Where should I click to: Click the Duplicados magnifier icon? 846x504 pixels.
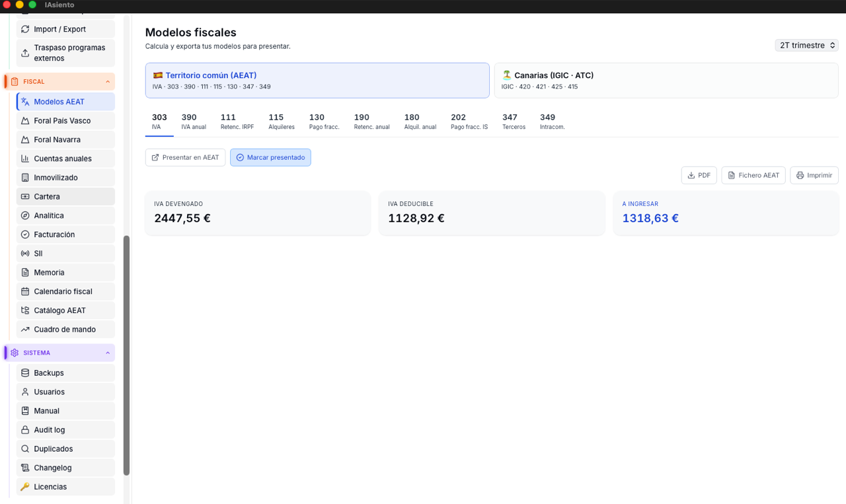point(25,449)
